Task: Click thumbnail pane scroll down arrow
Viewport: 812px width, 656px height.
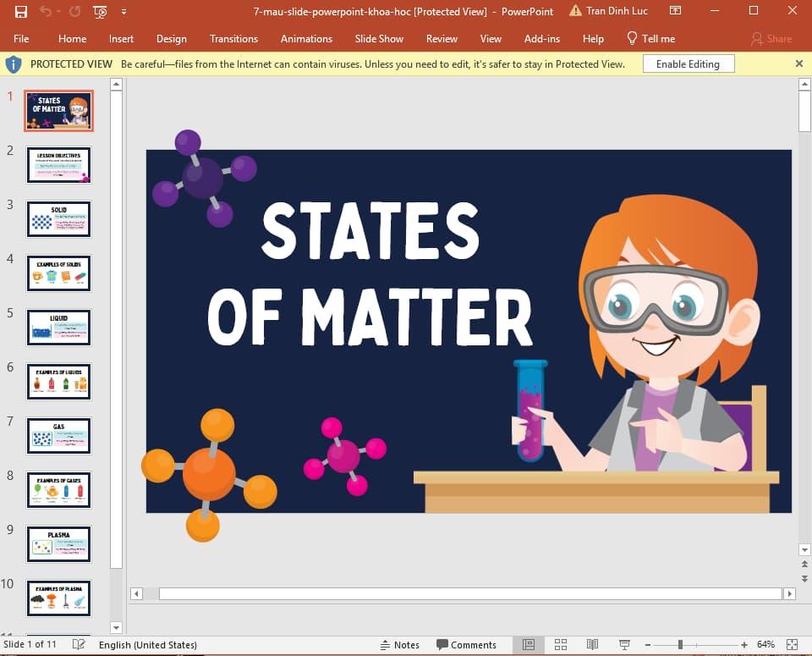Action: (x=116, y=627)
